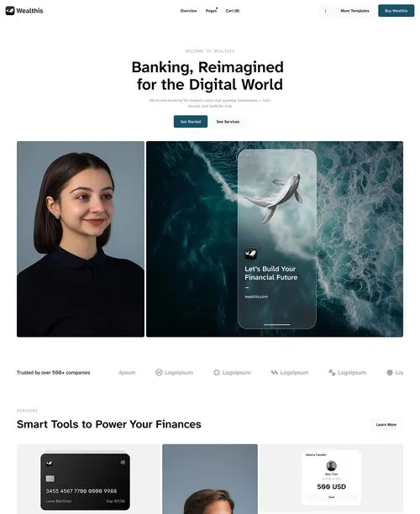Click the Learn More button
The image size is (420, 514).
(x=386, y=424)
